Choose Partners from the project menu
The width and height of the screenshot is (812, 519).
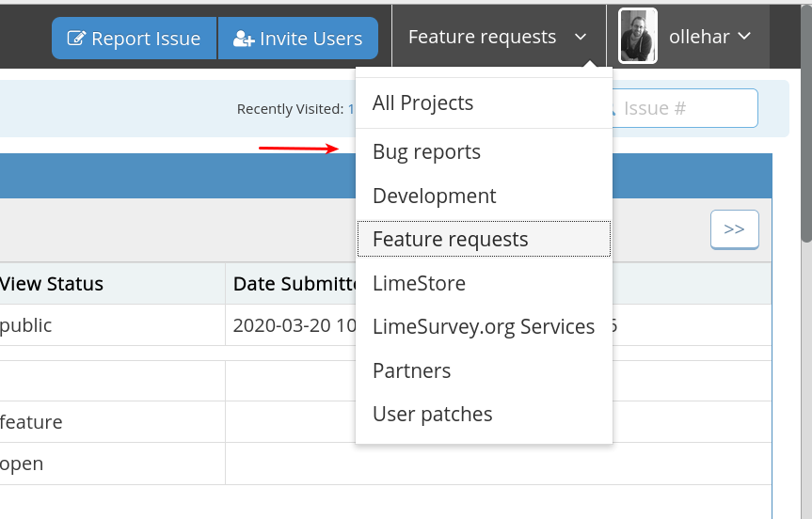(x=411, y=370)
